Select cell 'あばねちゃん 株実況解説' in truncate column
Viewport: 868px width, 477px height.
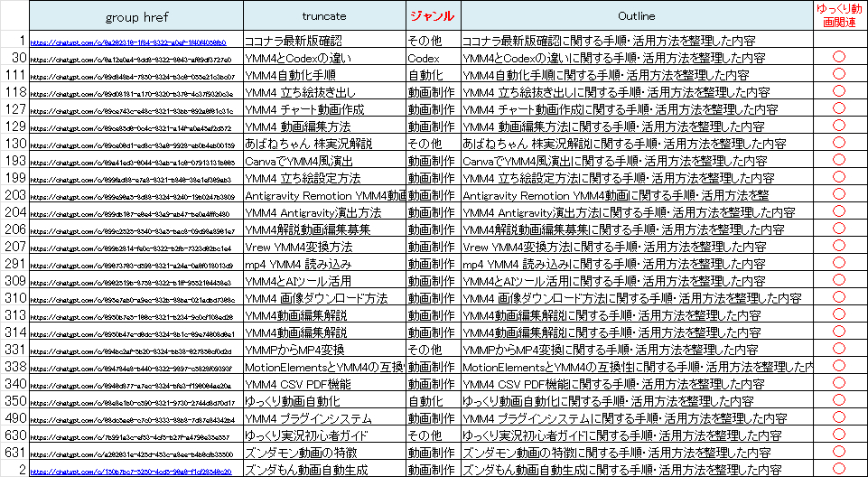[x=324, y=143]
